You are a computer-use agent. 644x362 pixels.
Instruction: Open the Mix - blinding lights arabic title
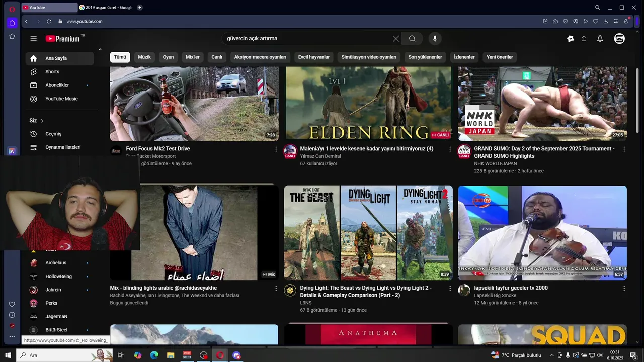[164, 288]
